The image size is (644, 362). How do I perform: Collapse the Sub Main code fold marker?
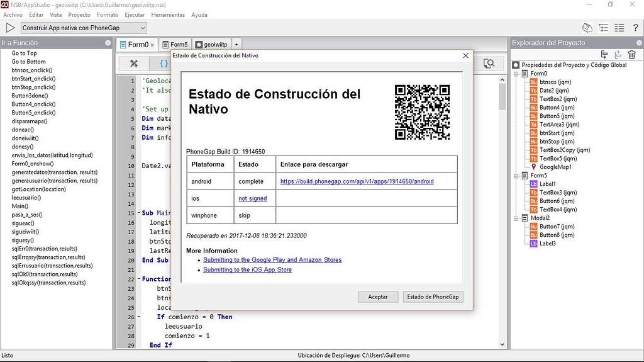(x=139, y=213)
